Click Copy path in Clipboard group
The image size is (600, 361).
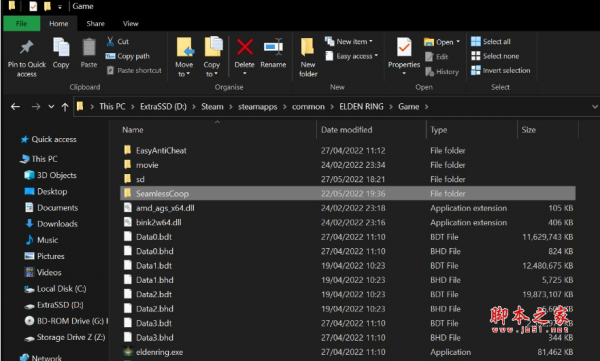coord(128,56)
